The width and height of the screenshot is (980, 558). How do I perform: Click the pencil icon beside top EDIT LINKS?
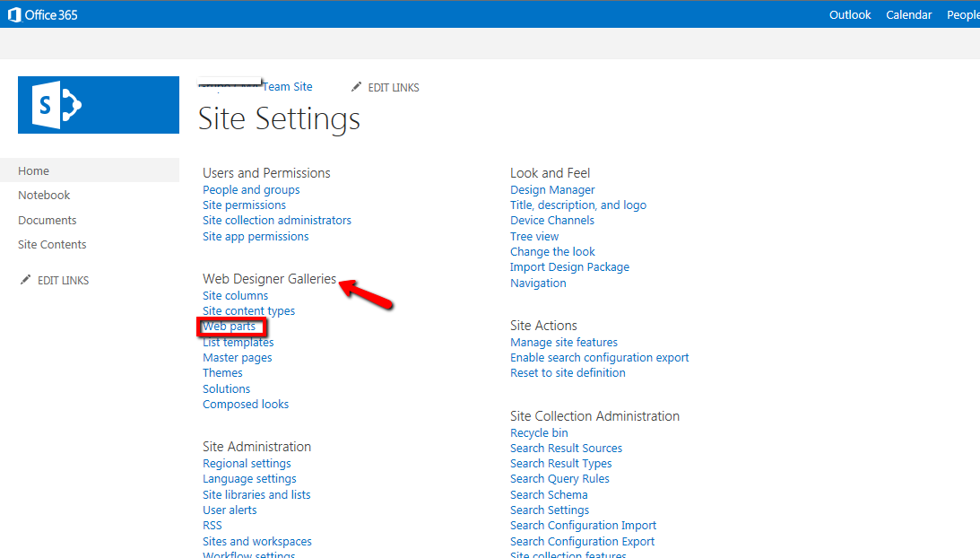[357, 87]
